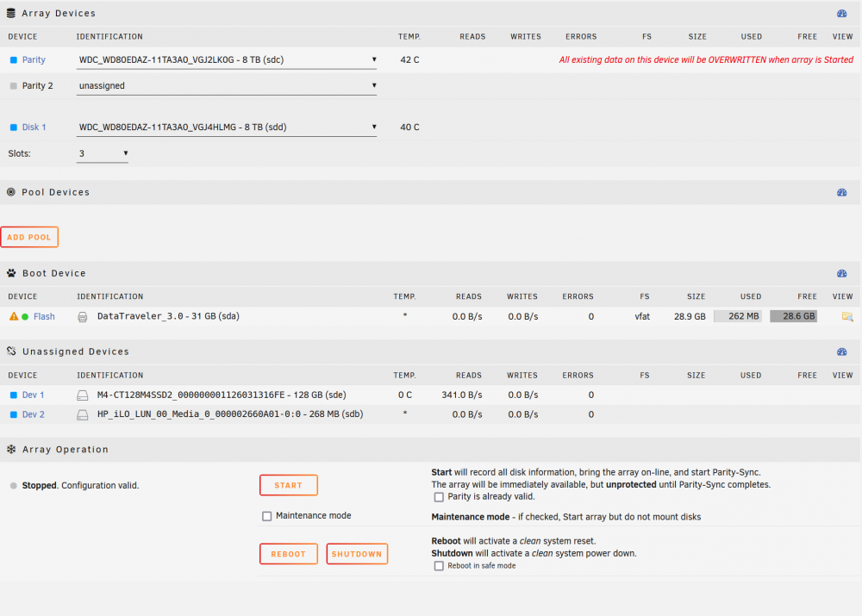
Task: Click the Unassigned Devices dashboard icon
Action: 841,352
